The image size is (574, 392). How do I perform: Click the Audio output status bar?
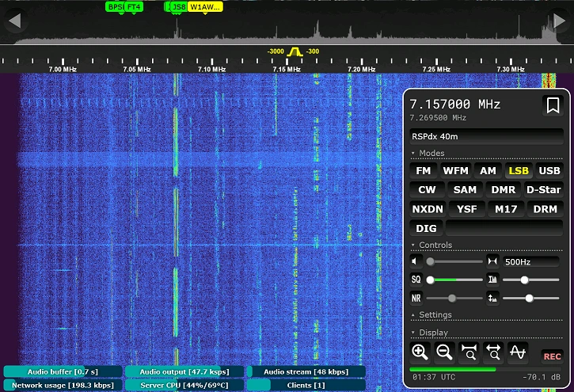(x=184, y=371)
